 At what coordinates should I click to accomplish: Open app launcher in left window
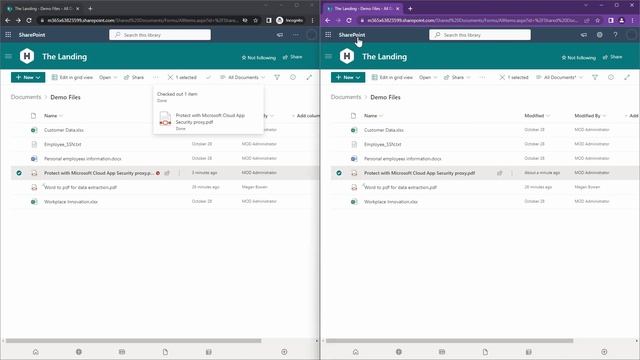click(x=8, y=35)
